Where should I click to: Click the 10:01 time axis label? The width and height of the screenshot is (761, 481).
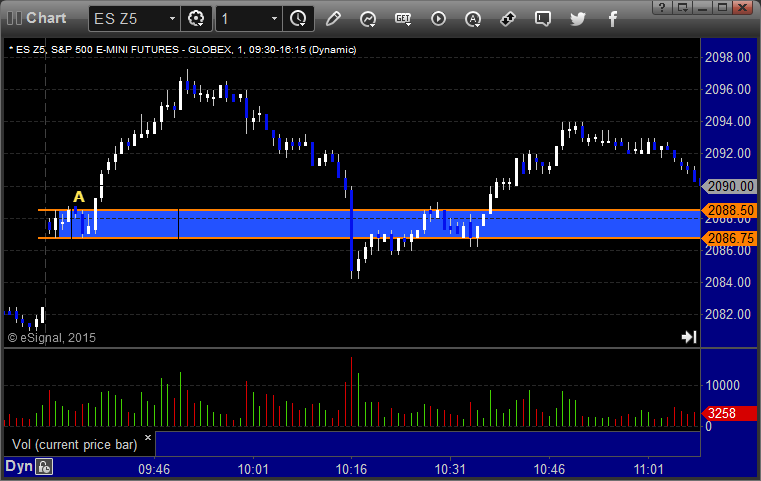[x=253, y=469]
